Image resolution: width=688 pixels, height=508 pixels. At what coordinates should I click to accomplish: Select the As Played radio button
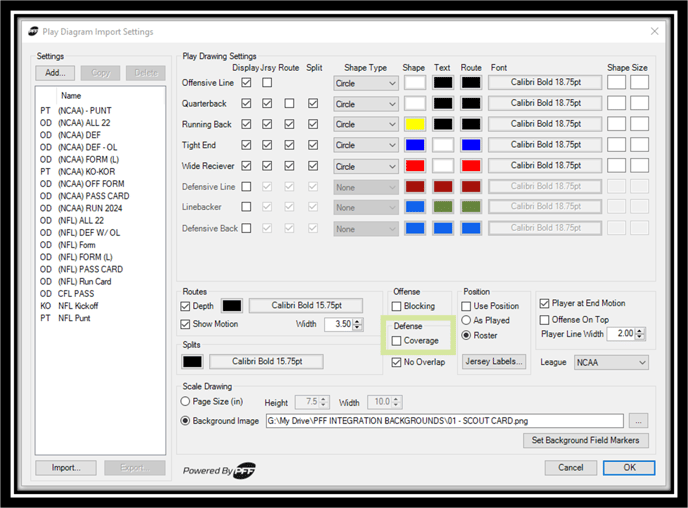tap(466, 320)
